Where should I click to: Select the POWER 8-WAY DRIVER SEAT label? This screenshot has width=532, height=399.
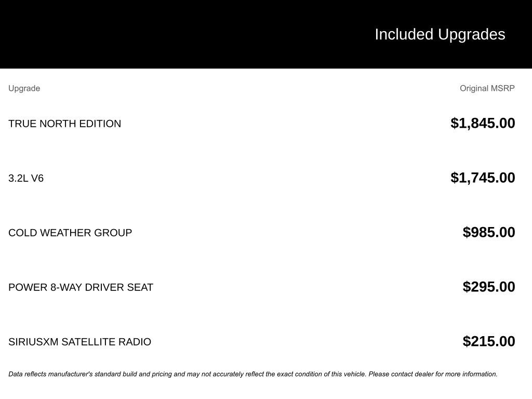point(81,287)
